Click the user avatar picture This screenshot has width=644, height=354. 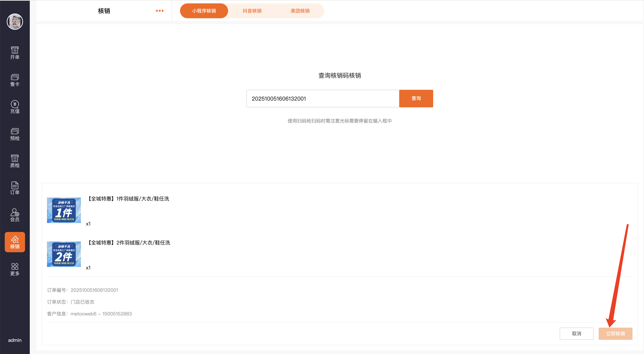coord(15,22)
